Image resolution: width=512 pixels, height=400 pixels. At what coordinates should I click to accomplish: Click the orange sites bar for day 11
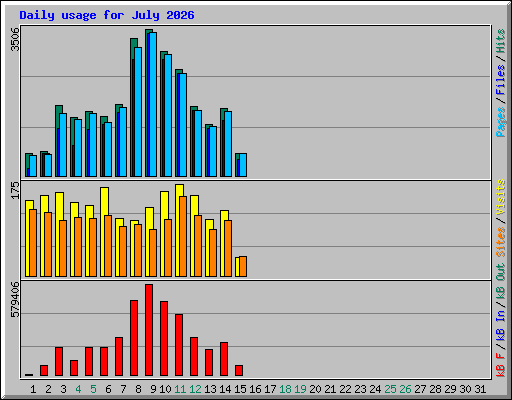(183, 236)
